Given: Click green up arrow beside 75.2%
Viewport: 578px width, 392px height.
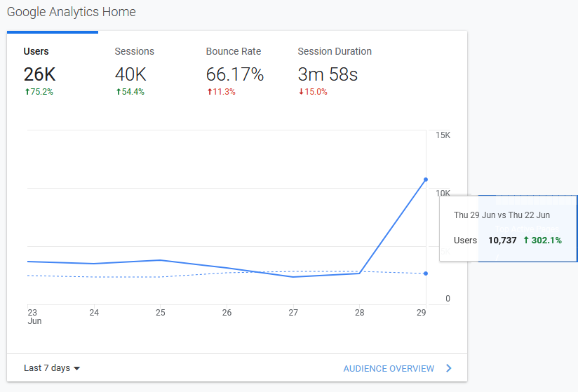Looking at the screenshot, I should [x=26, y=92].
